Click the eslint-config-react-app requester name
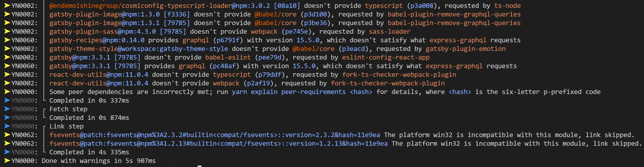 pyautogui.click(x=386, y=57)
